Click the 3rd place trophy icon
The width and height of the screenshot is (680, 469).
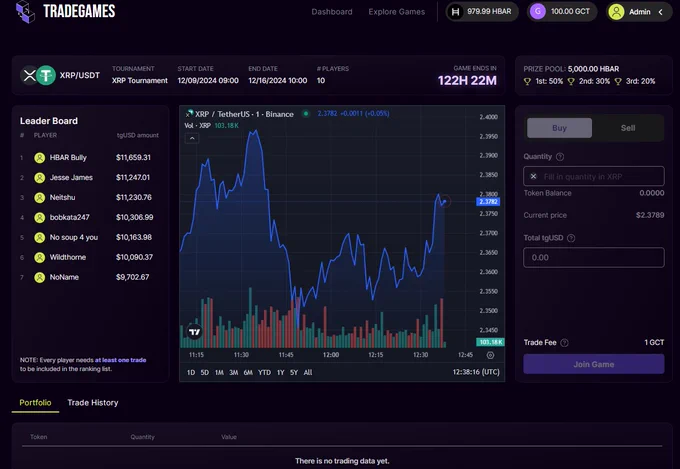(x=618, y=81)
